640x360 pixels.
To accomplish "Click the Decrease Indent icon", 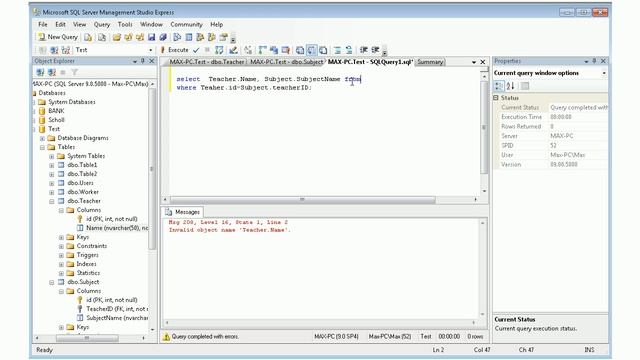I will point(363,50).
